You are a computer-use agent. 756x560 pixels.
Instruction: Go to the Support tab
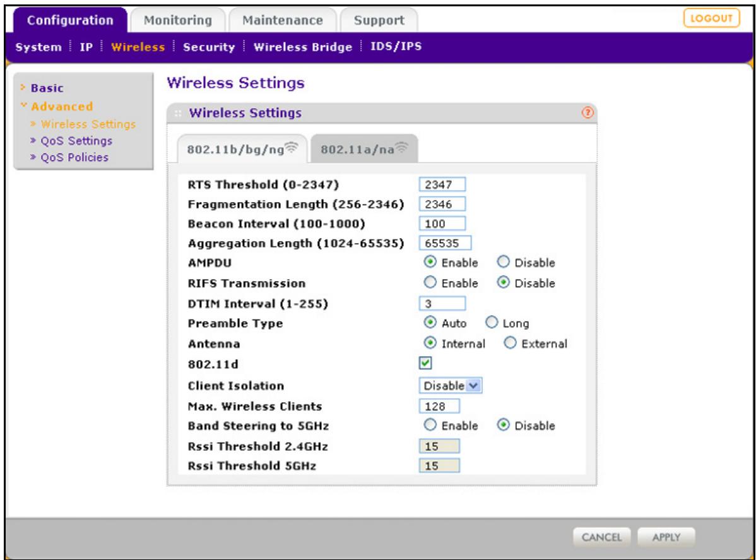[x=379, y=20]
